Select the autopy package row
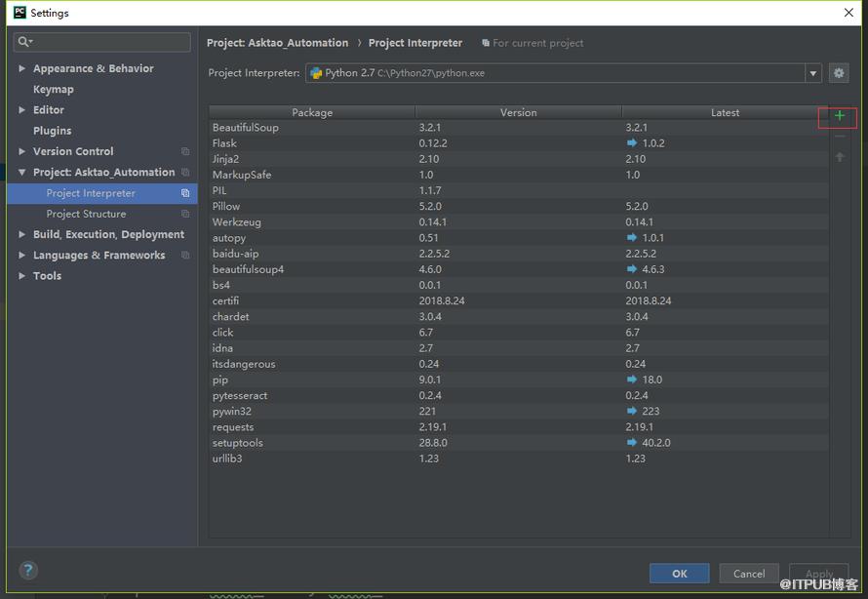Image resolution: width=868 pixels, height=599 pixels. [x=519, y=238]
